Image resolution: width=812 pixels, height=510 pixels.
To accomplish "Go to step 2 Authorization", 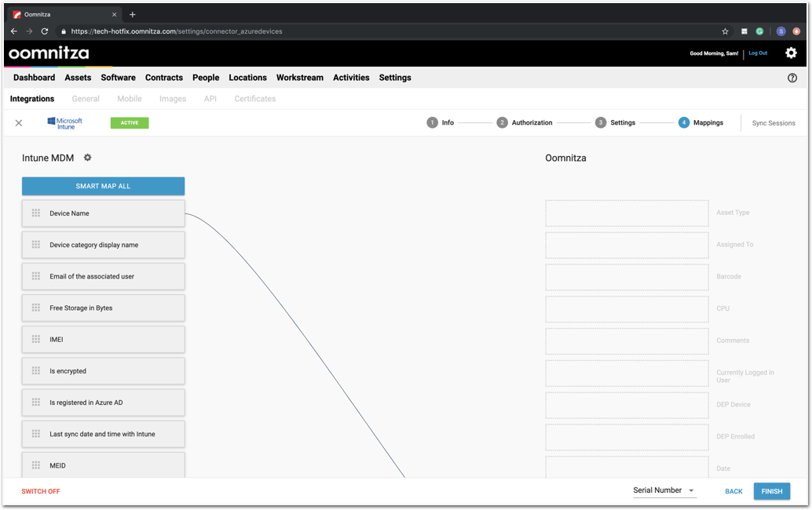I will 525,123.
